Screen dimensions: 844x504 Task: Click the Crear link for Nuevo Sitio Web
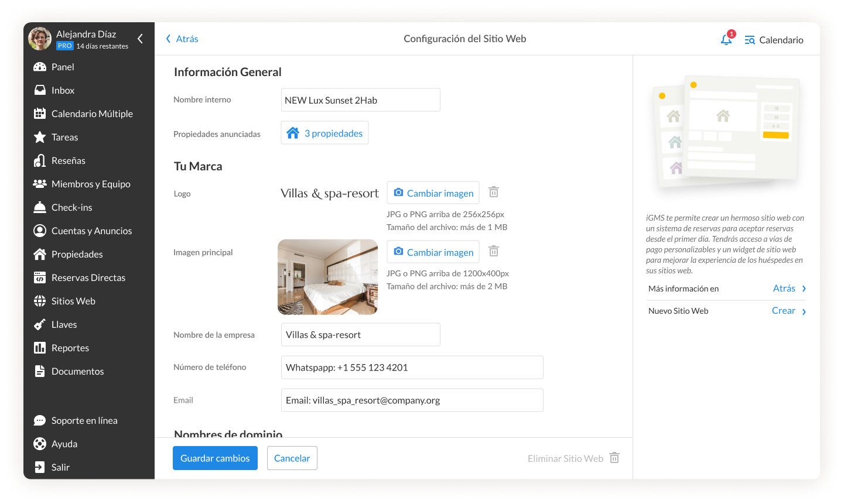click(x=783, y=310)
